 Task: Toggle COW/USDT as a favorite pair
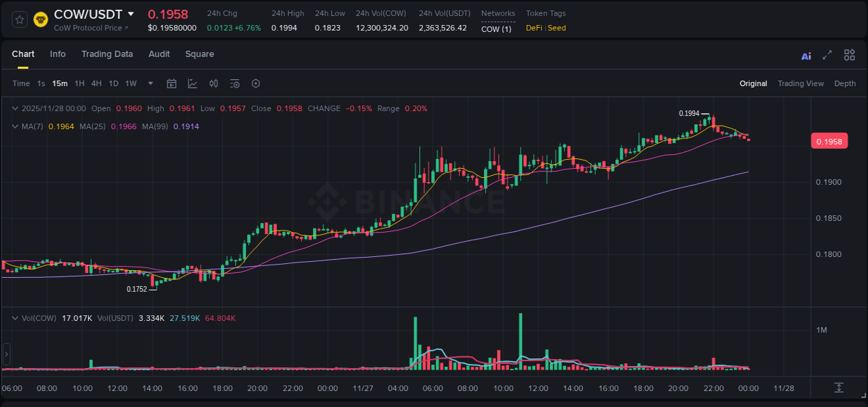click(19, 19)
